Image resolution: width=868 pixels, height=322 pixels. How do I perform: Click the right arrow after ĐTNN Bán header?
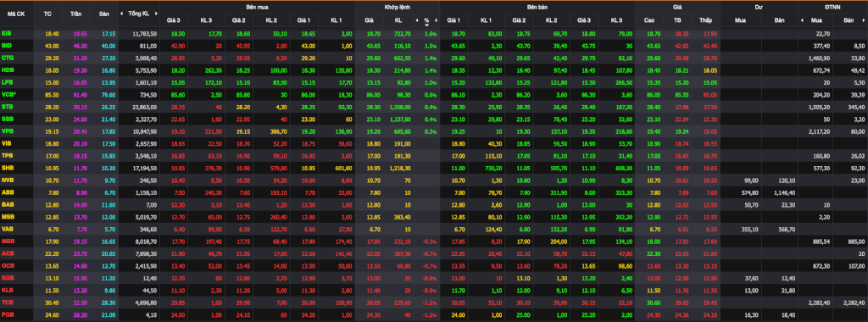point(865,20)
